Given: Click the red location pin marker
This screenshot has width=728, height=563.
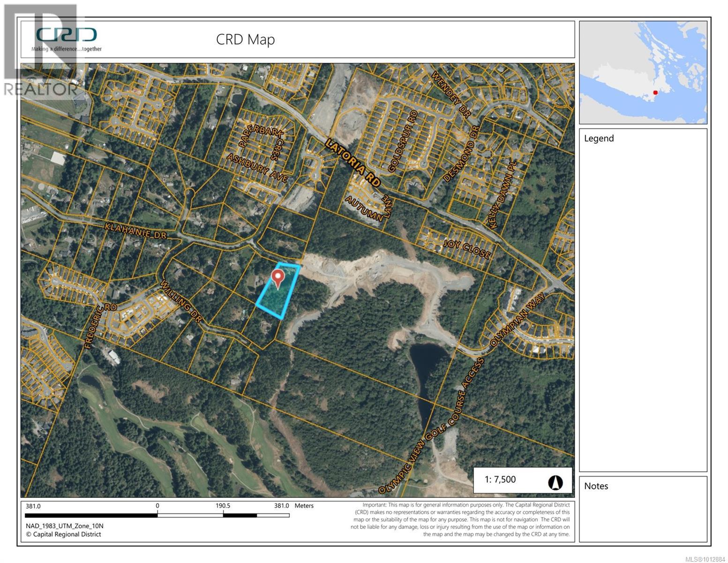Looking at the screenshot, I should (x=278, y=278).
